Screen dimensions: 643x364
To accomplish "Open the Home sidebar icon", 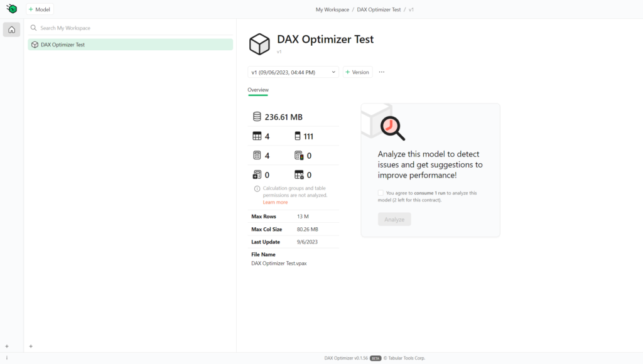I will coord(11,29).
